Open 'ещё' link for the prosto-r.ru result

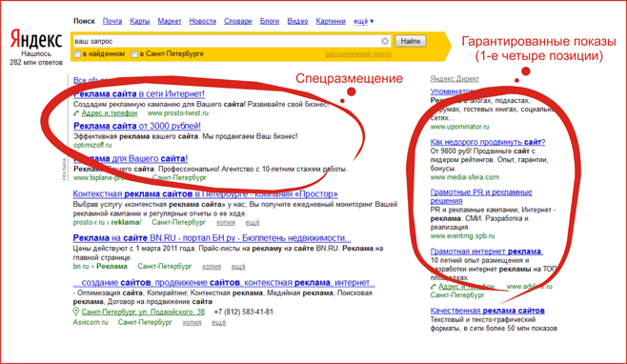click(253, 222)
